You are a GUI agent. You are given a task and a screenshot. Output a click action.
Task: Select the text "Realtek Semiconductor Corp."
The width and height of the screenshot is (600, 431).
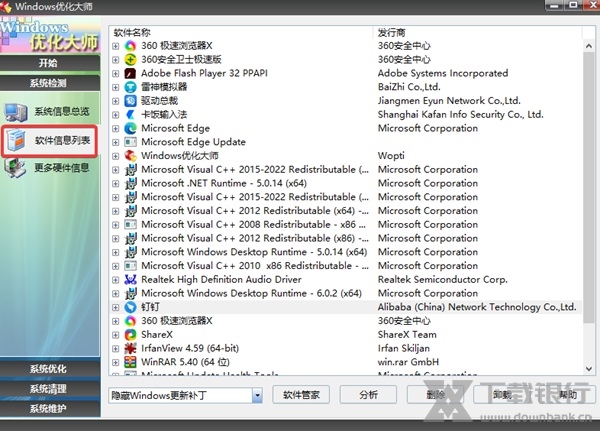coord(442,280)
